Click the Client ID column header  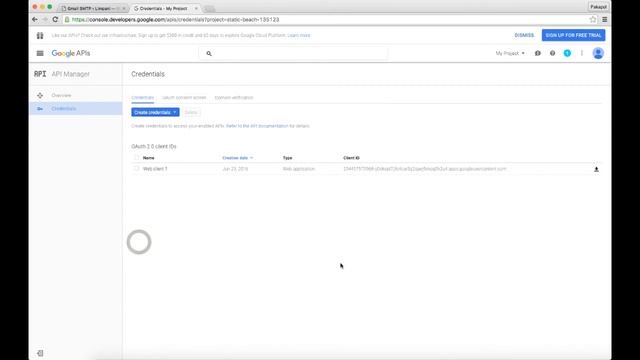351,158
